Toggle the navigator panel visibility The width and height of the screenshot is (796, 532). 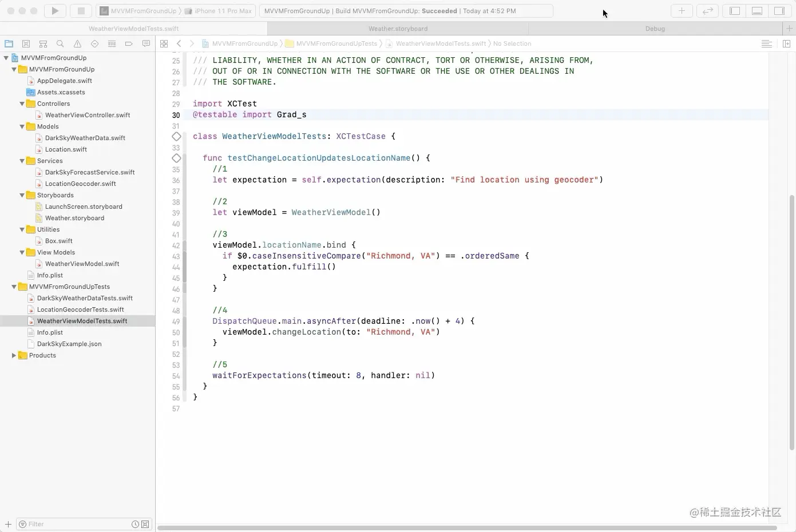click(x=735, y=10)
